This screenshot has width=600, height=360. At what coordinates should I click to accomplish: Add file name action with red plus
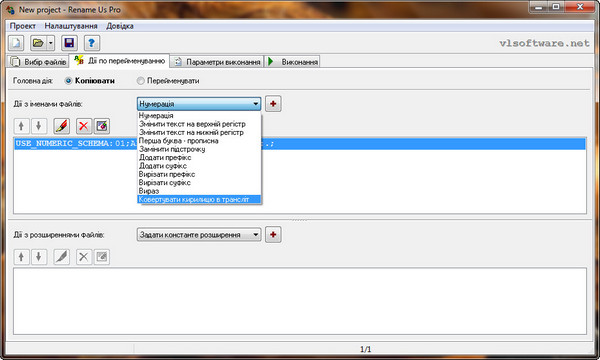click(x=273, y=104)
